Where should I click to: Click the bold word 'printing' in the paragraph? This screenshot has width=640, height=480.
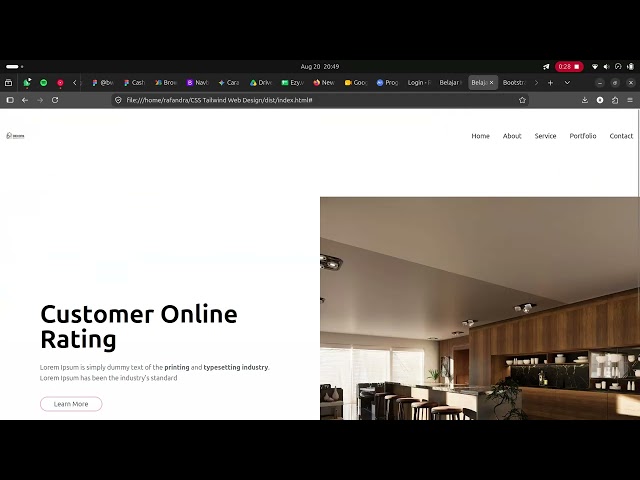(x=177, y=367)
